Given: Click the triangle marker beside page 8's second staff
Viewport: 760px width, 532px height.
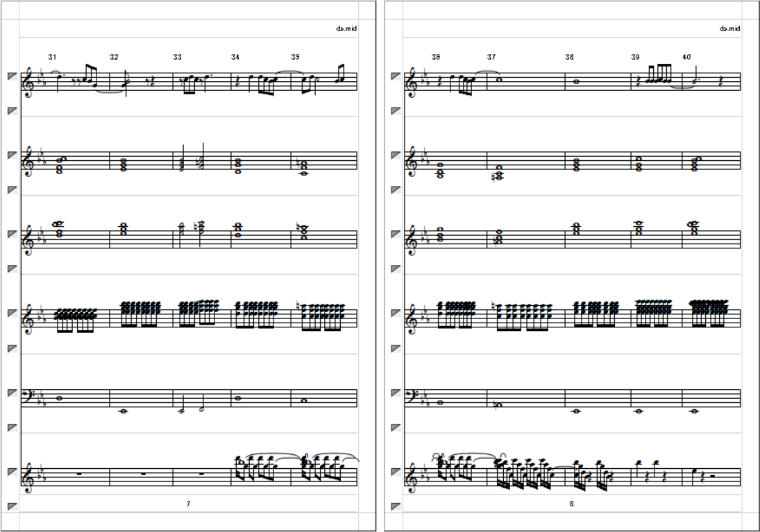Looking at the screenshot, I should pos(396,155).
